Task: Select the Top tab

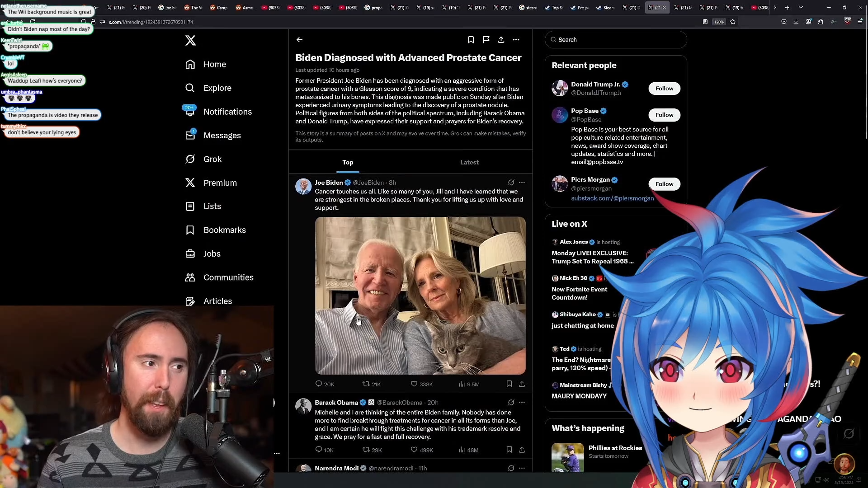Action: pyautogui.click(x=348, y=162)
